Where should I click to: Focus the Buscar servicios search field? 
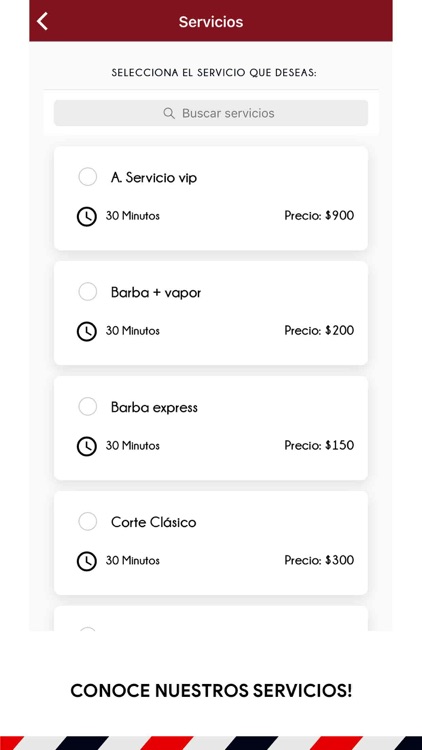pos(211,113)
